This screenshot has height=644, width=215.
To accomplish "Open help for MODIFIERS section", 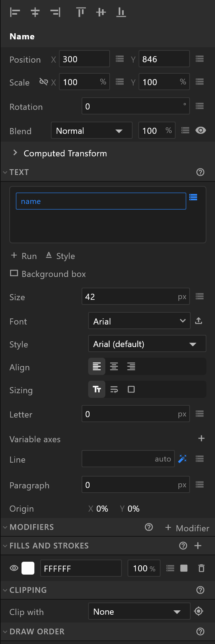I will [149, 527].
